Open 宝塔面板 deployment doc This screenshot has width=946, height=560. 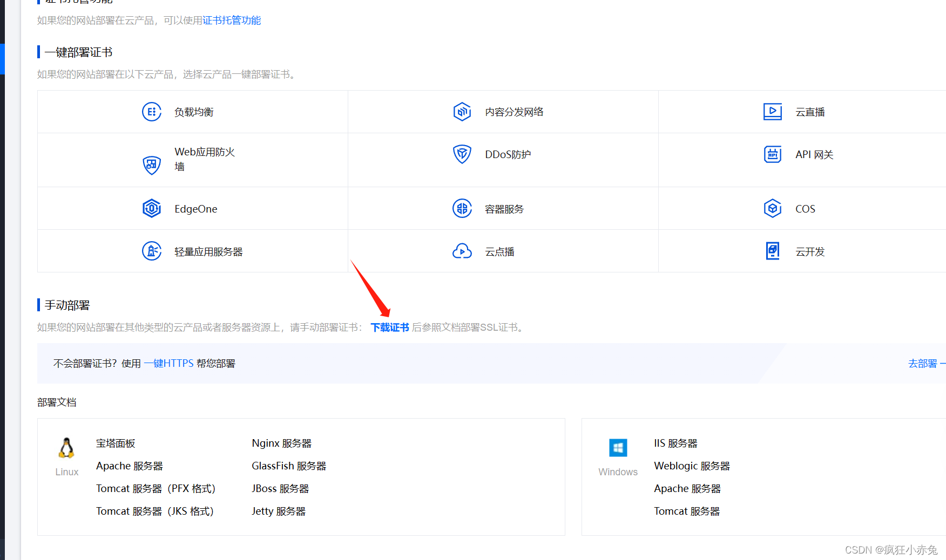tap(116, 443)
